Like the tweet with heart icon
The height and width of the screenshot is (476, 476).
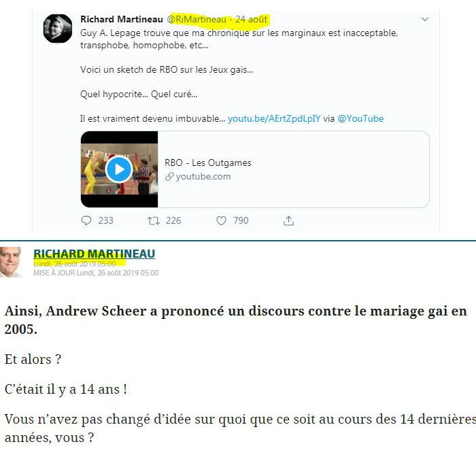[221, 221]
